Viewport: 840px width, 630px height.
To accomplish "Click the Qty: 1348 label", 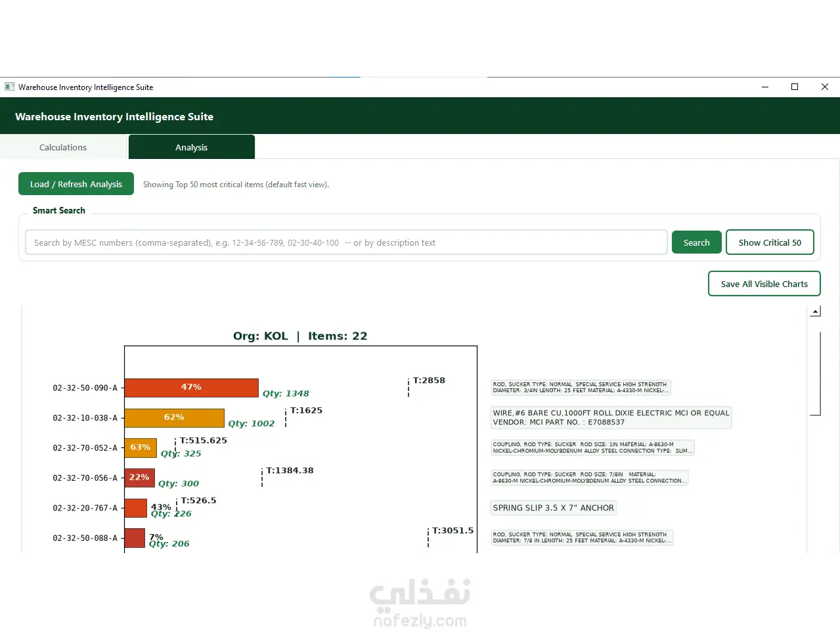I will (286, 394).
